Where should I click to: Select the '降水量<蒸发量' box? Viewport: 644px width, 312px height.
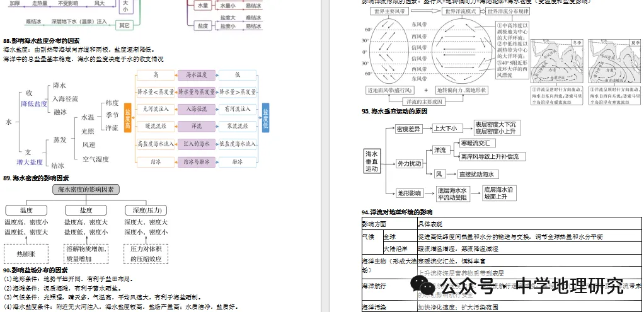coord(156,92)
